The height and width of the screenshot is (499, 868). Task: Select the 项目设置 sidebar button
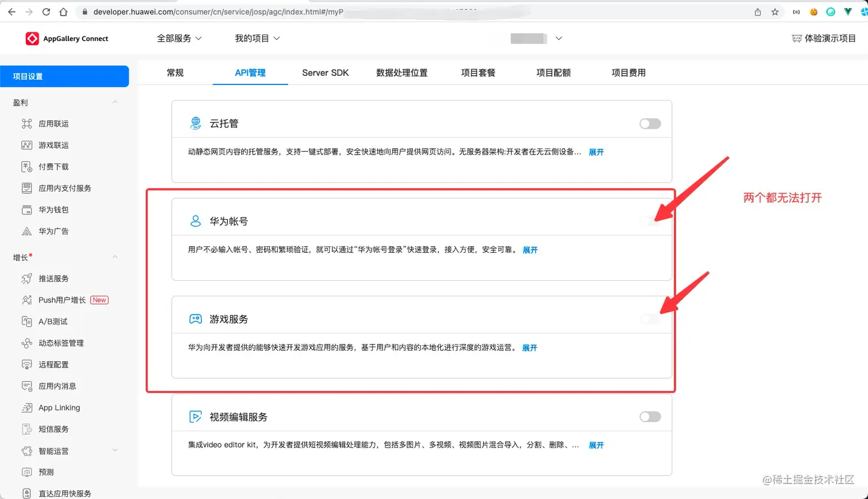[x=64, y=76]
